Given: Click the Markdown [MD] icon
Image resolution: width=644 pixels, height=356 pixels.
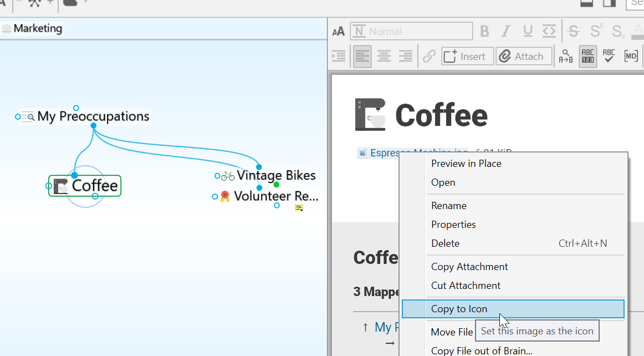Looking at the screenshot, I should 631,57.
